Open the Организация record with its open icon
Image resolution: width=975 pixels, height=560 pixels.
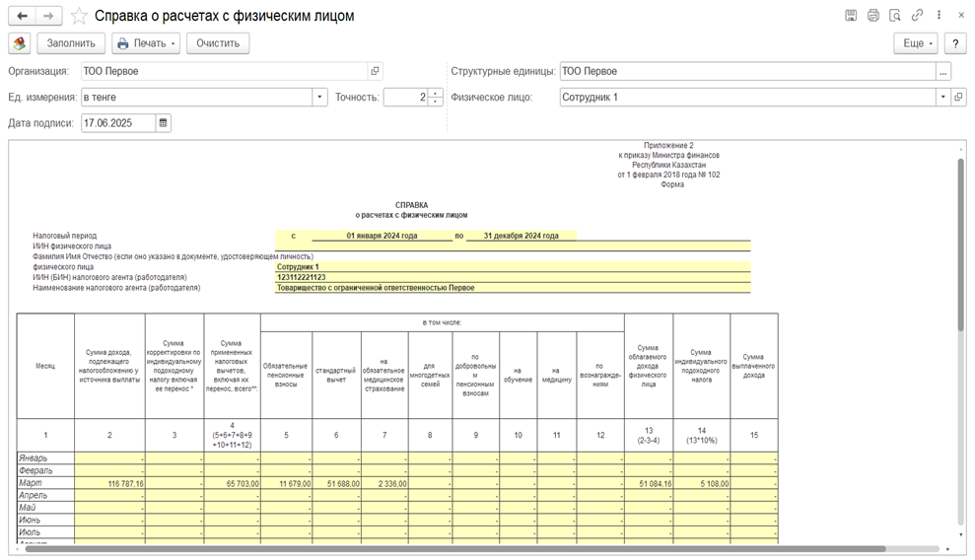point(375,71)
